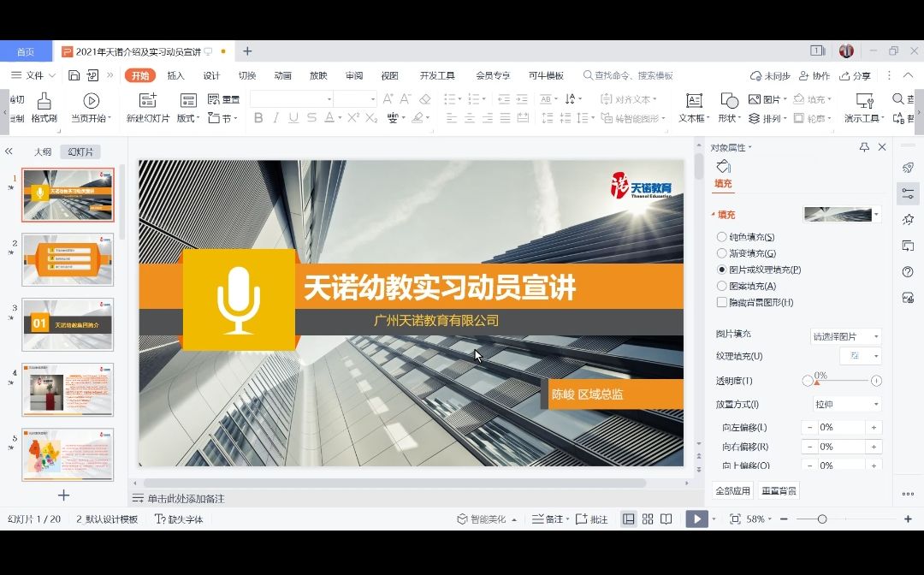
Task: Click the 智能美化 button
Action: tap(487, 519)
